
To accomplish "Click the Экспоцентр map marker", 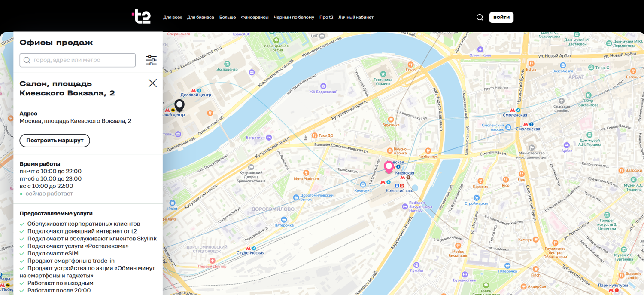I will click(x=227, y=64).
